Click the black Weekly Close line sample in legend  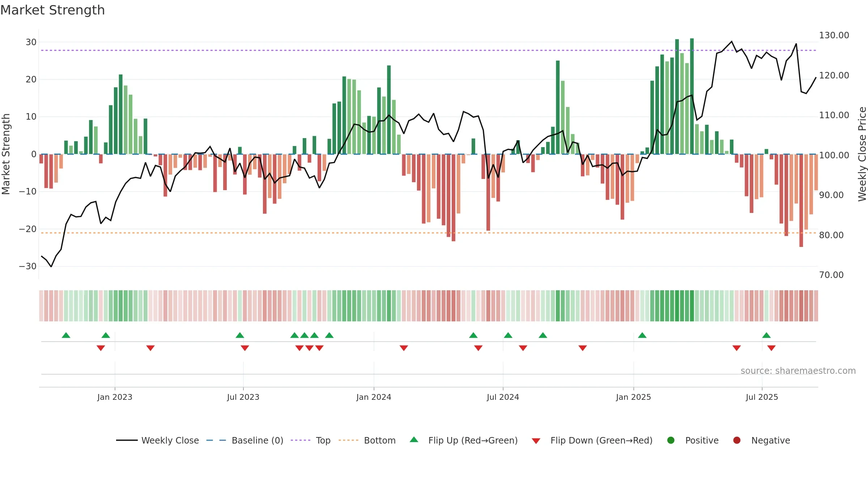pos(127,440)
